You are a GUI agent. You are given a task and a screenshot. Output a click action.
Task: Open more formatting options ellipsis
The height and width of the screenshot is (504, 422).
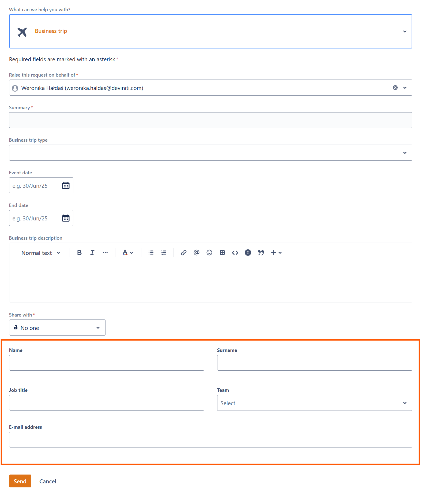click(105, 253)
